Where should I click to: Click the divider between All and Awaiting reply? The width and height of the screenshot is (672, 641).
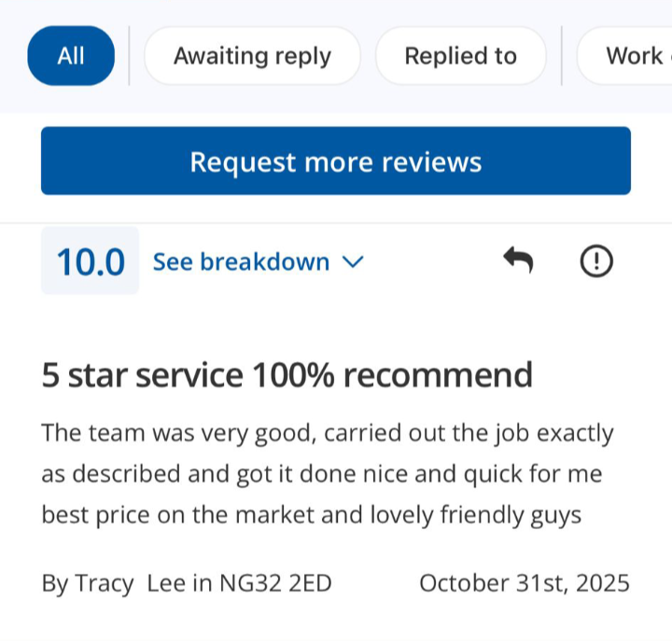tap(129, 56)
